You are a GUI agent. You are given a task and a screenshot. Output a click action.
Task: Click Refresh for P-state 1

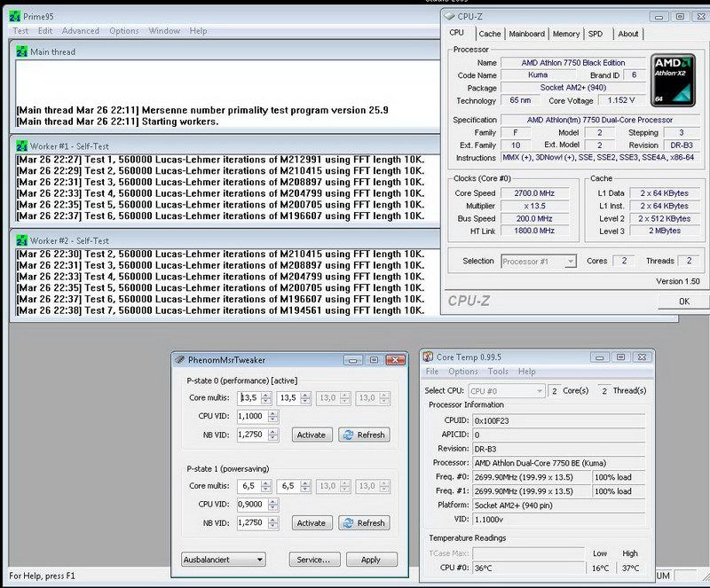tap(364, 523)
